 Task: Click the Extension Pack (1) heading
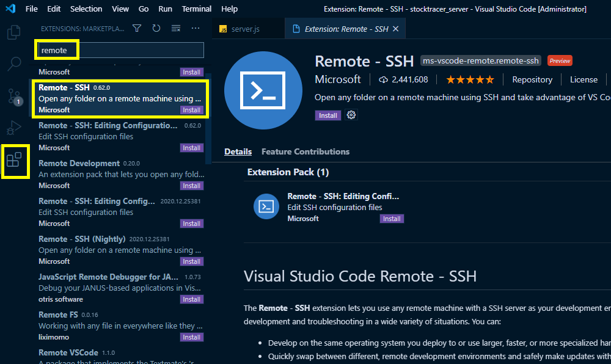point(288,172)
